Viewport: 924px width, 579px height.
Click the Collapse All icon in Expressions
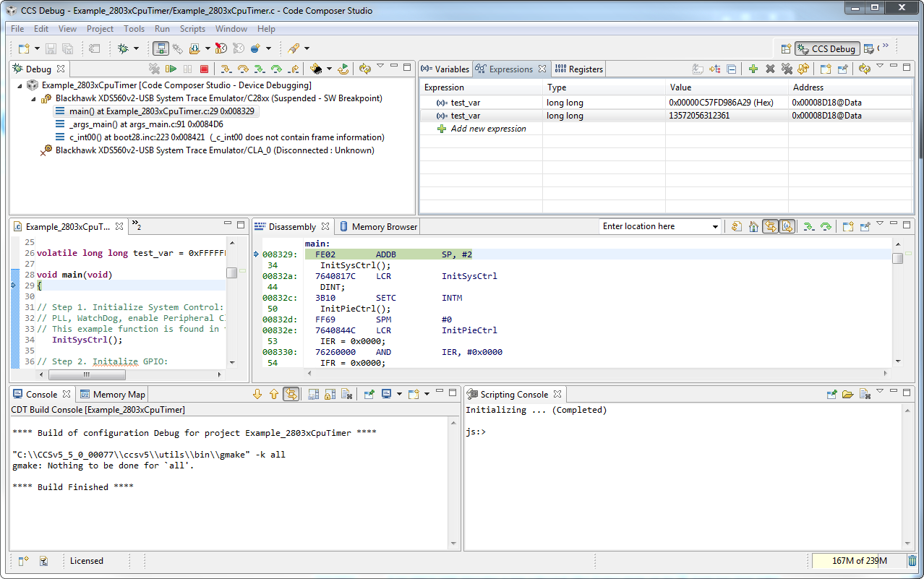(732, 69)
